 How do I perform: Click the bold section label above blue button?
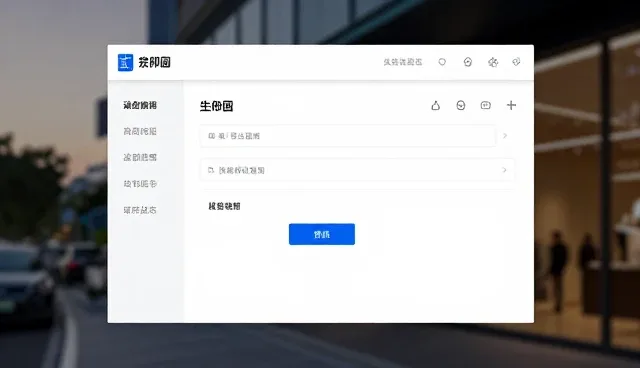point(224,206)
